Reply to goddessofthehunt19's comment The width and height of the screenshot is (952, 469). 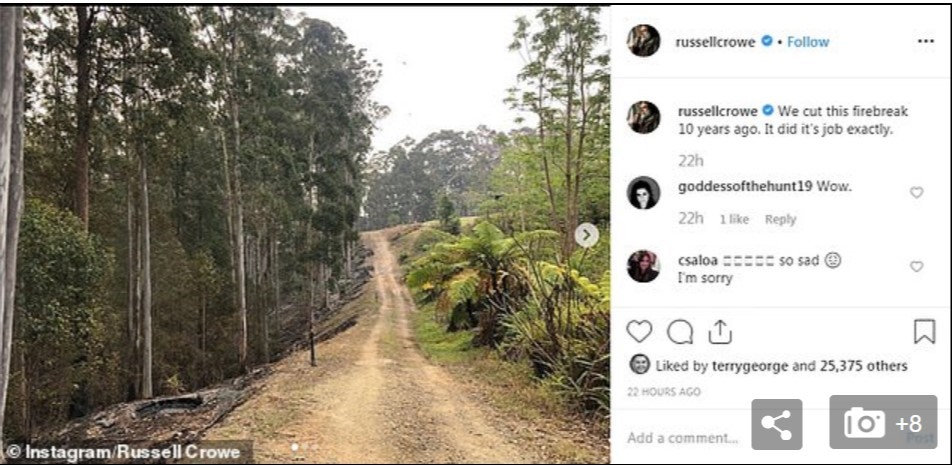[780, 220]
